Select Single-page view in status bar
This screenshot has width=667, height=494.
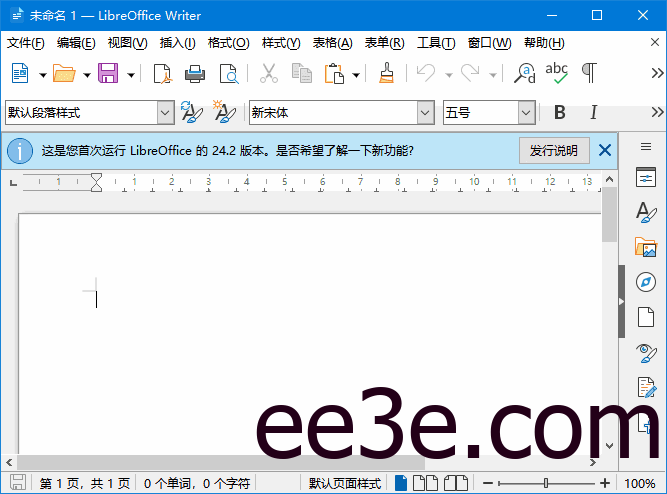click(401, 483)
